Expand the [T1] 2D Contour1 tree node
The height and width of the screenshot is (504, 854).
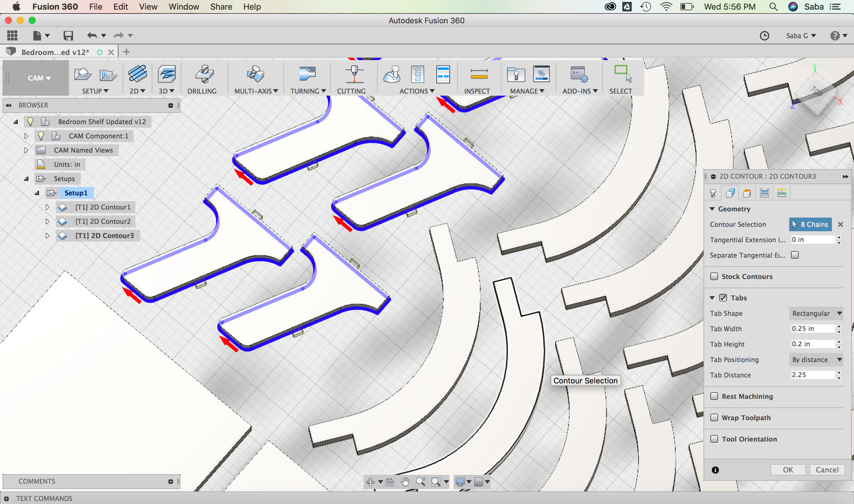(x=47, y=207)
